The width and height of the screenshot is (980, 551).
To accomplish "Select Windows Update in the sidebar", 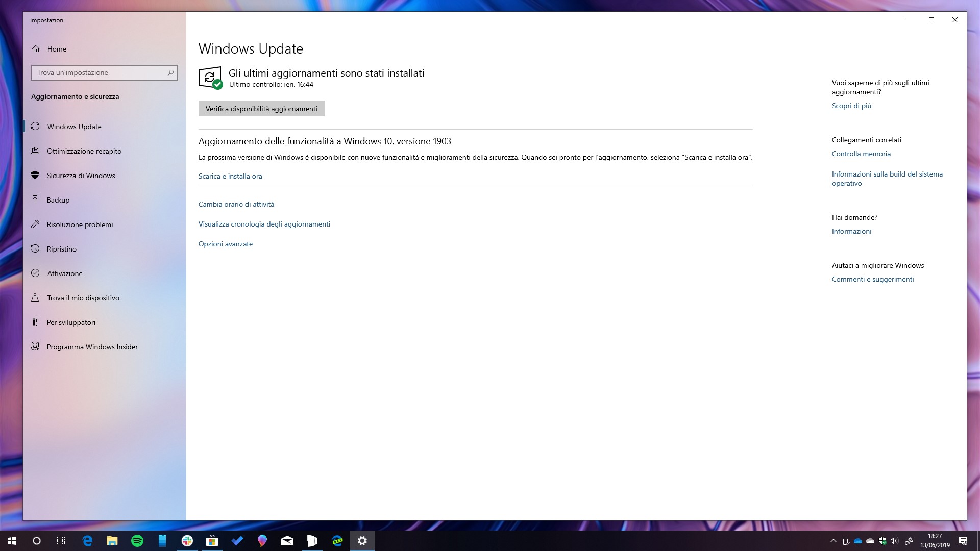I will coord(104,127).
